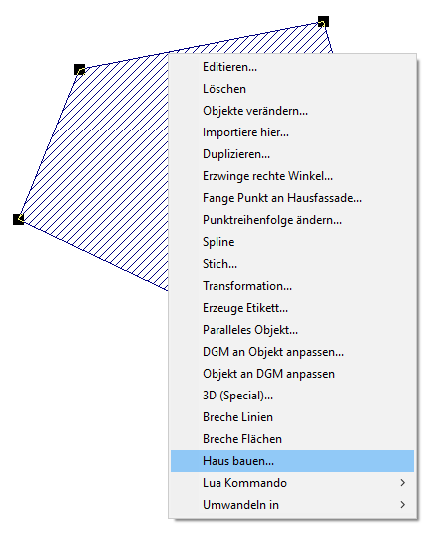Viewport: 435px width, 534px height.
Task: Choose Stich... from the menu
Action: (292, 264)
